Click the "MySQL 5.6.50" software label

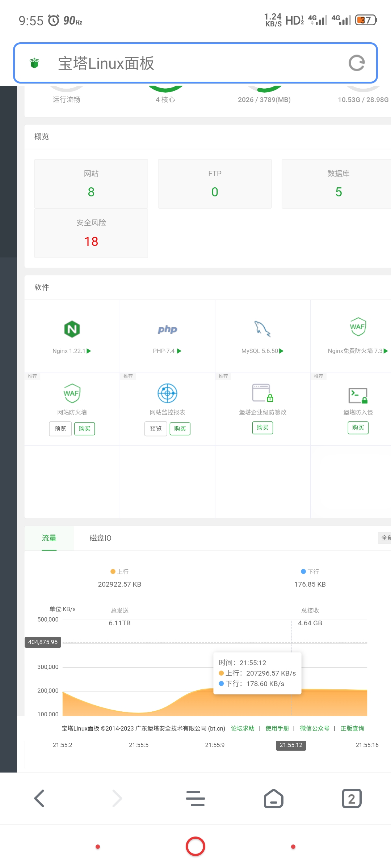[260, 351]
